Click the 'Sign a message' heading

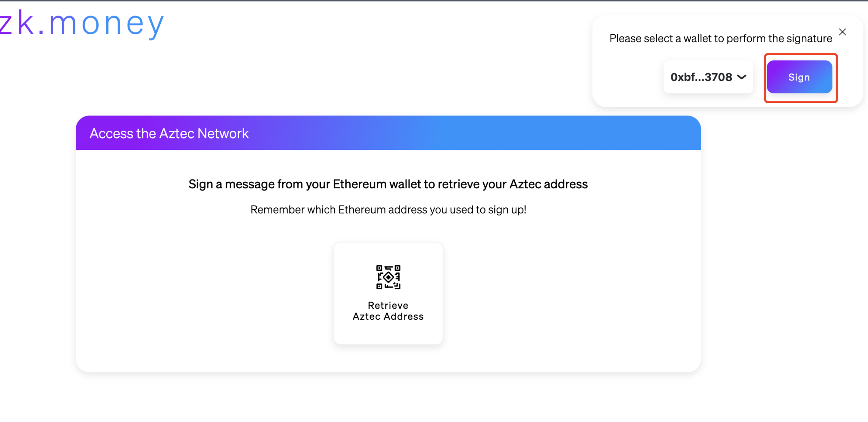point(388,184)
